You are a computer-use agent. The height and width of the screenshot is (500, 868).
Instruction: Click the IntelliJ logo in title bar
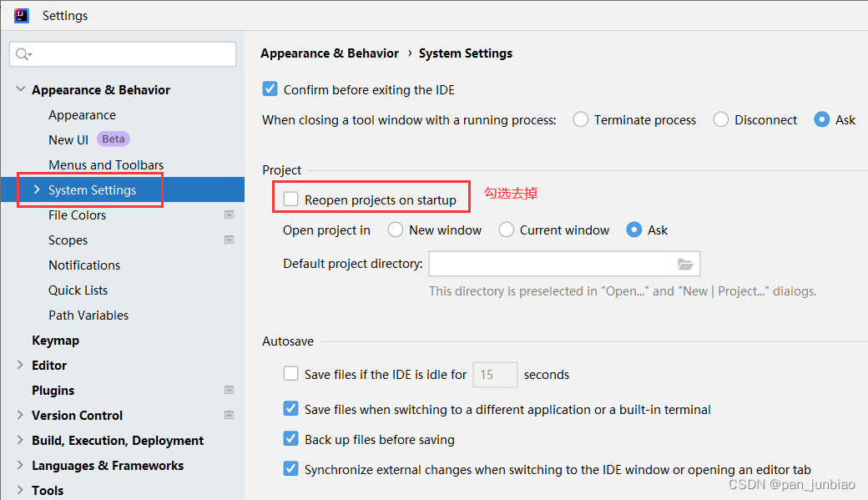pos(22,16)
